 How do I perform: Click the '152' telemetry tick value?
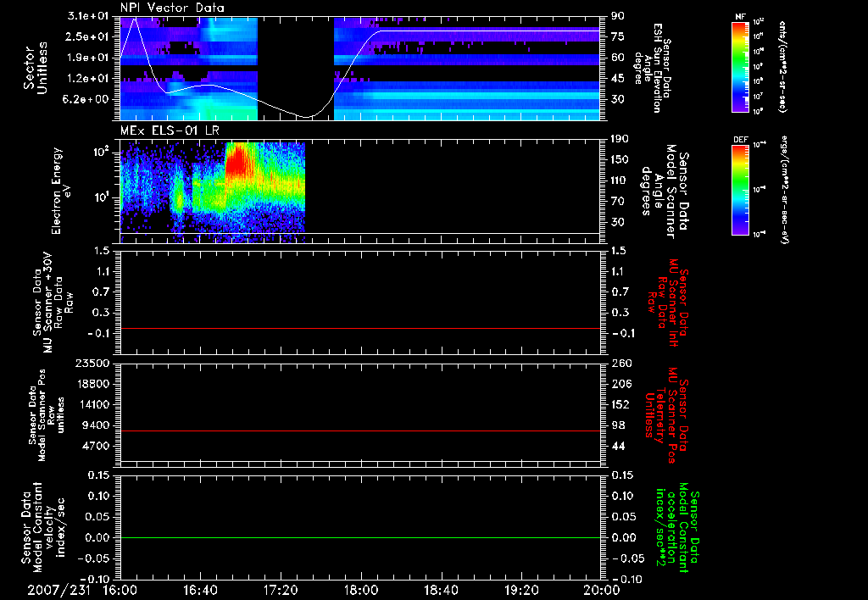620,404
